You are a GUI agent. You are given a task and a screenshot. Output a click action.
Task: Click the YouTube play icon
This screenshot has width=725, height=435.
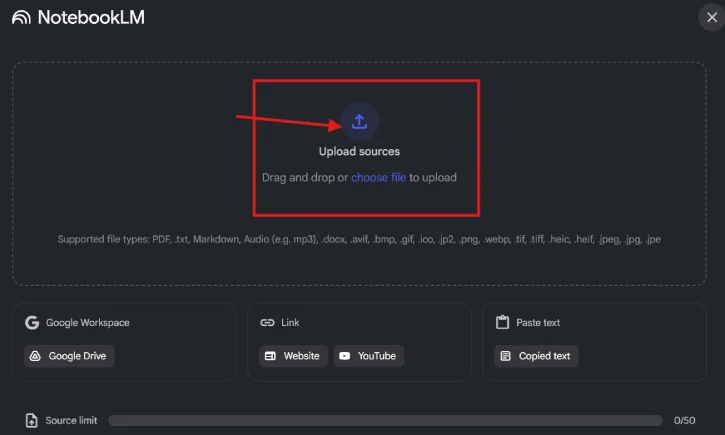click(345, 356)
